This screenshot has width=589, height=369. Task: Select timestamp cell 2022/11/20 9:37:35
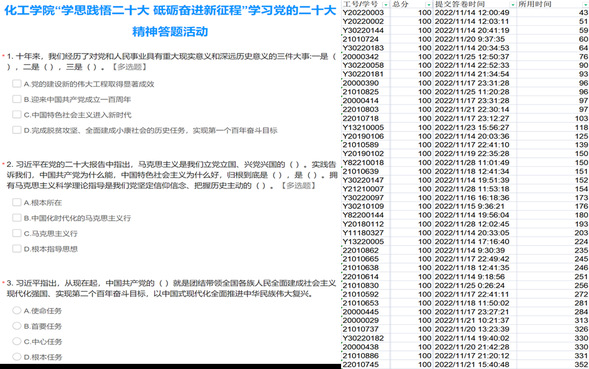tap(475, 39)
